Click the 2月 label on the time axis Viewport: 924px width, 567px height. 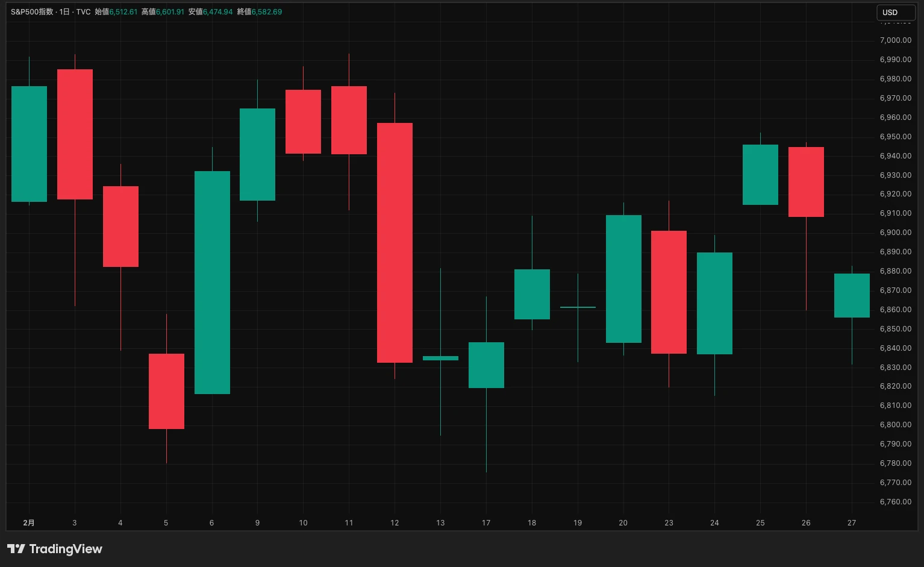coord(29,522)
